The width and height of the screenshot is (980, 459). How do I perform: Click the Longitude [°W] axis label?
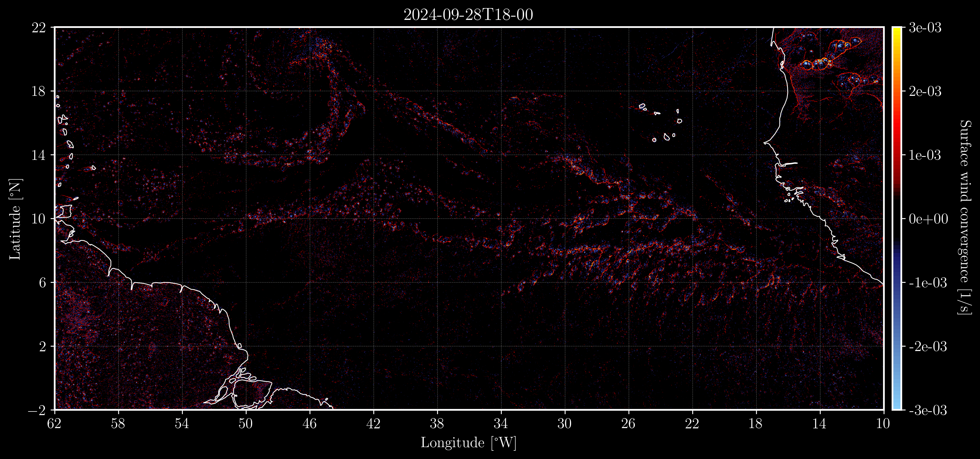click(468, 443)
